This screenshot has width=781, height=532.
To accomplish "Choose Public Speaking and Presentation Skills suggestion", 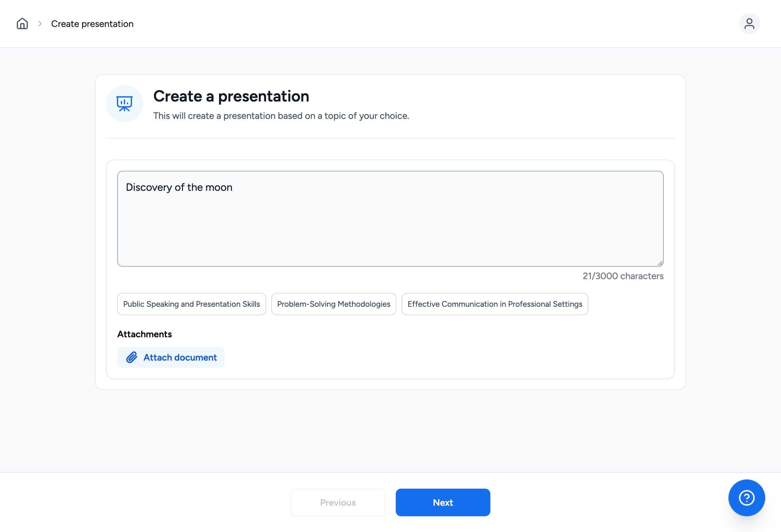I will point(191,304).
